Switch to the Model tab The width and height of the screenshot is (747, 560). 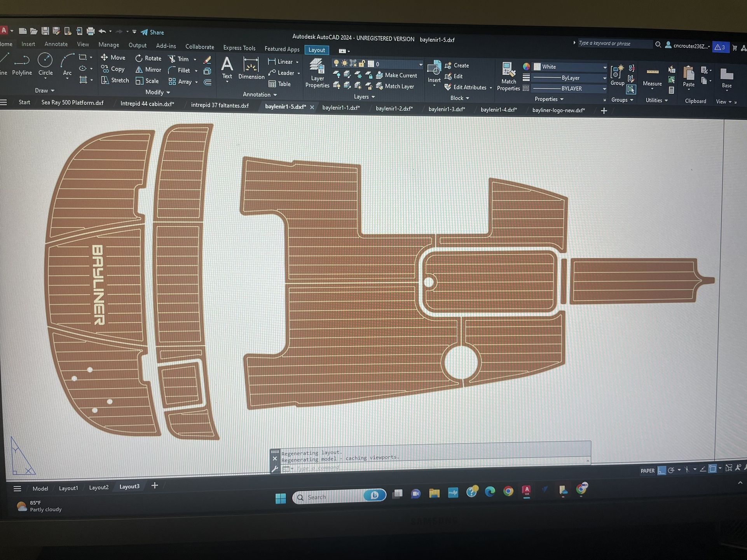tap(40, 488)
